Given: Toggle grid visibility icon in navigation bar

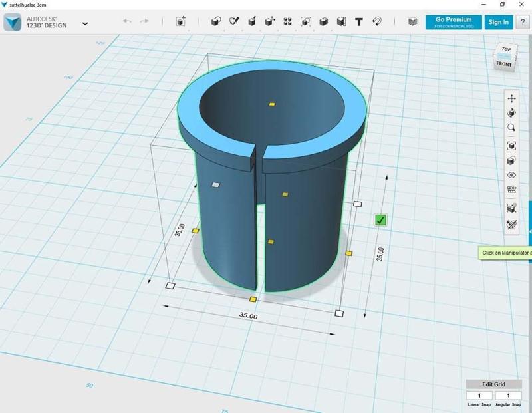Looking at the screenshot, I should 511,190.
